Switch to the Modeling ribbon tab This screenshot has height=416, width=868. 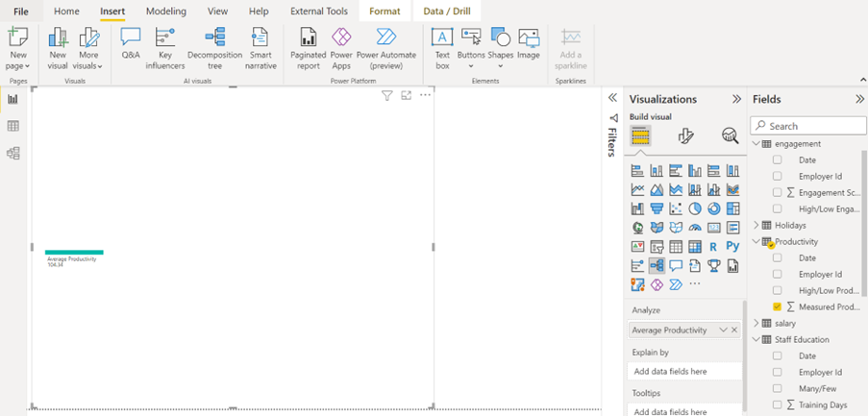pyautogui.click(x=166, y=12)
